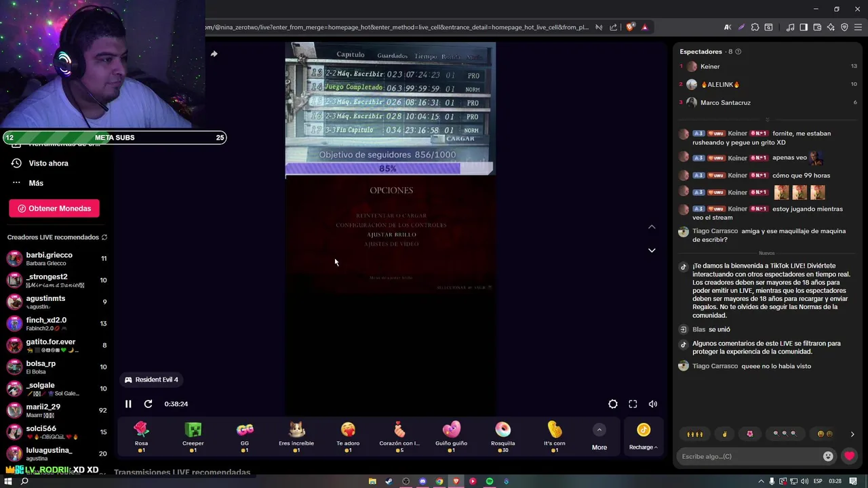The width and height of the screenshot is (868, 488).
Task: Send the Corazón con los dedos gift
Action: pyautogui.click(x=399, y=436)
